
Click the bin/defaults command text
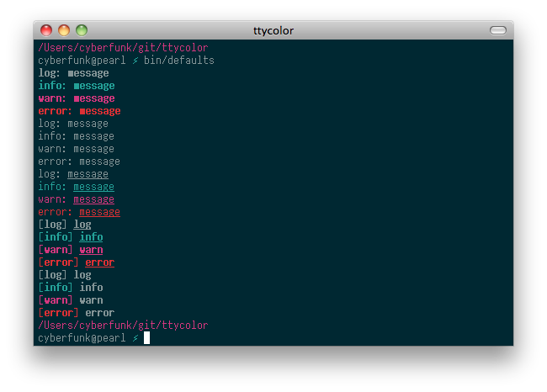tap(179, 61)
